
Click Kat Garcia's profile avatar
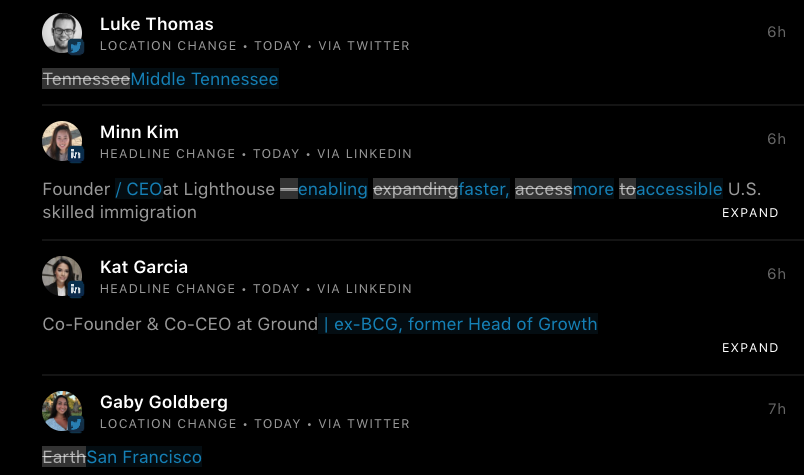click(x=61, y=275)
